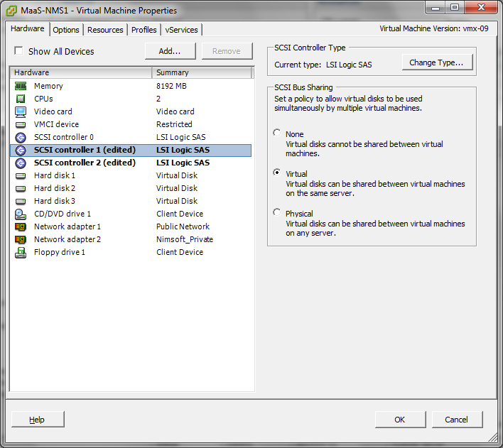
Task: Open the Options tab
Action: point(66,30)
